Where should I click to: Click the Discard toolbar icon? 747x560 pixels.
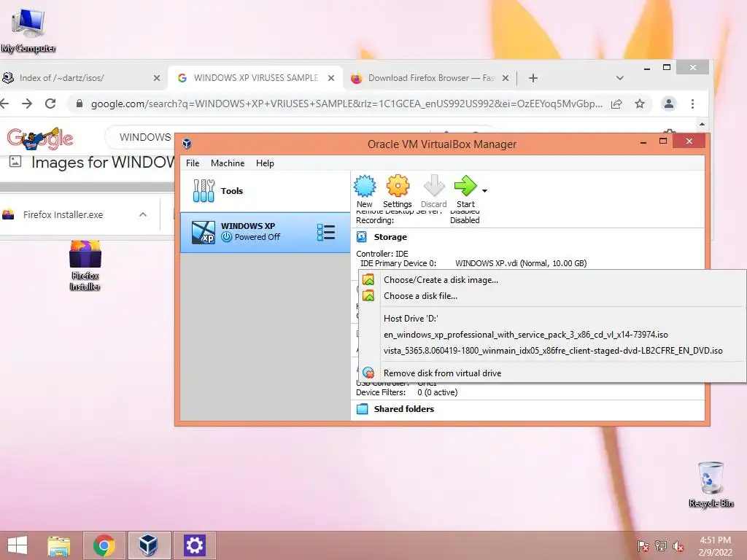433,192
